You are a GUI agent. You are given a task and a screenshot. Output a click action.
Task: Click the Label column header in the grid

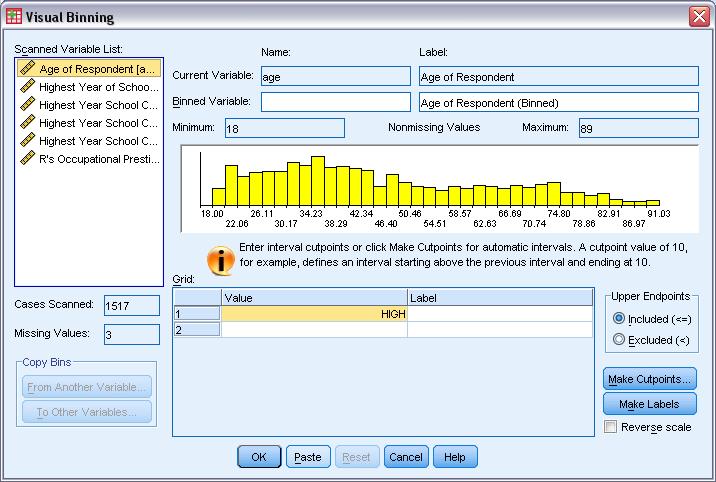tap(499, 297)
